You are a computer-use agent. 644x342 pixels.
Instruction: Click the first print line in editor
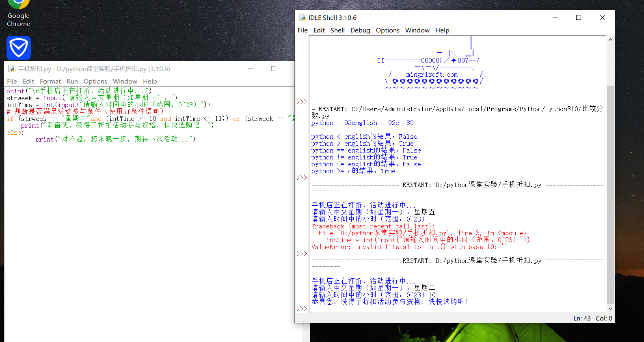tap(79, 91)
